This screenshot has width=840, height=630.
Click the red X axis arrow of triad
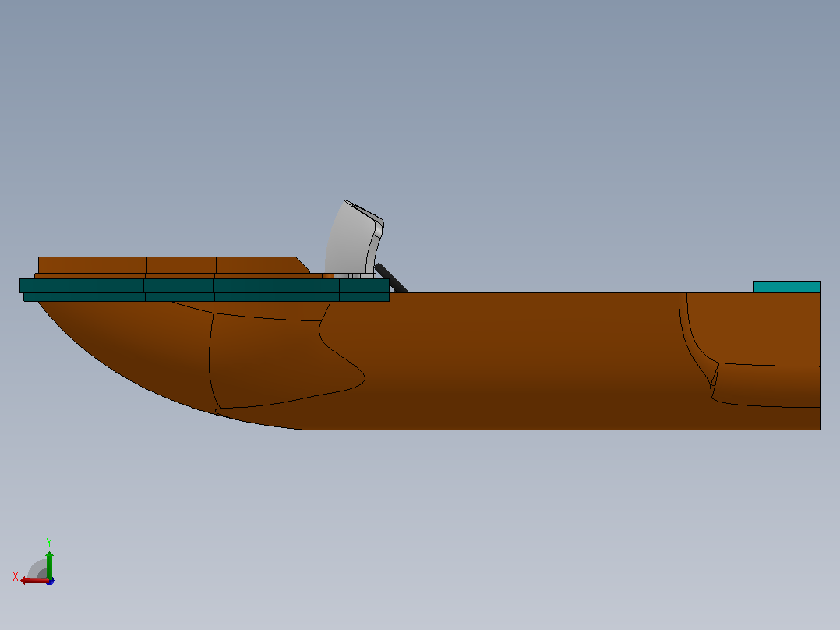pos(34,581)
